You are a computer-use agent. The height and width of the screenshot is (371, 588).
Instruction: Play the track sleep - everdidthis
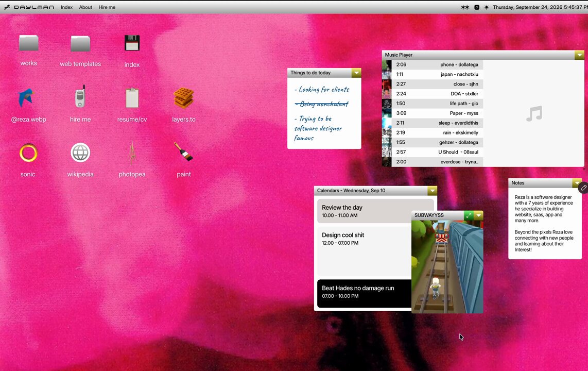tap(433, 123)
